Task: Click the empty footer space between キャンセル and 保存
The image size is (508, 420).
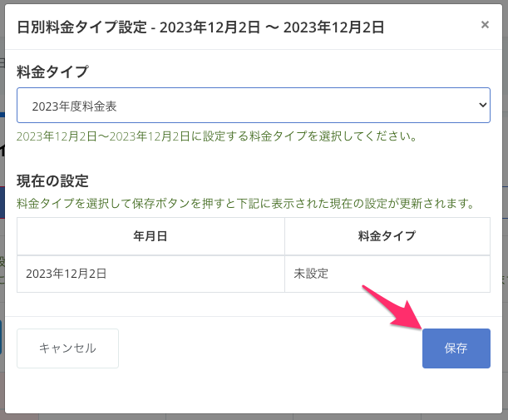Action: (x=266, y=348)
